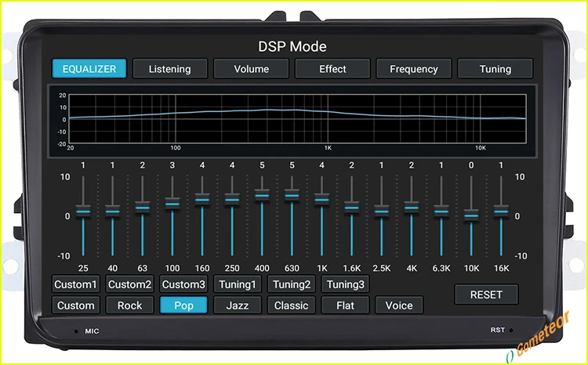The width and height of the screenshot is (588, 365).
Task: Click the 40 Hz band slider handle
Action: (112, 211)
